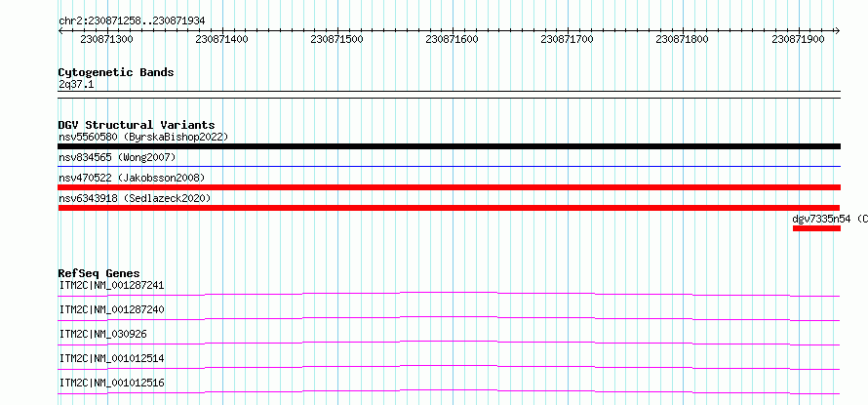This screenshot has width=868, height=405.
Task: Click the thin blue nsv834565 variant line
Action: [449, 166]
